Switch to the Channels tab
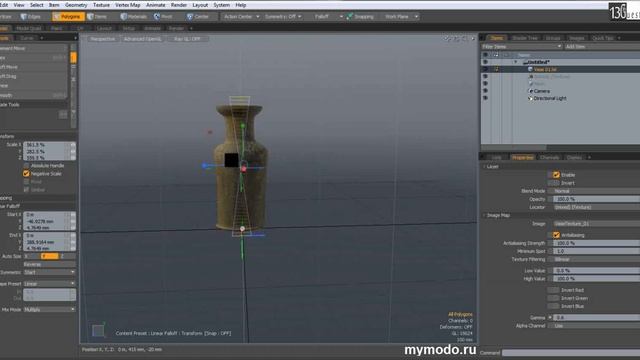 coord(549,158)
